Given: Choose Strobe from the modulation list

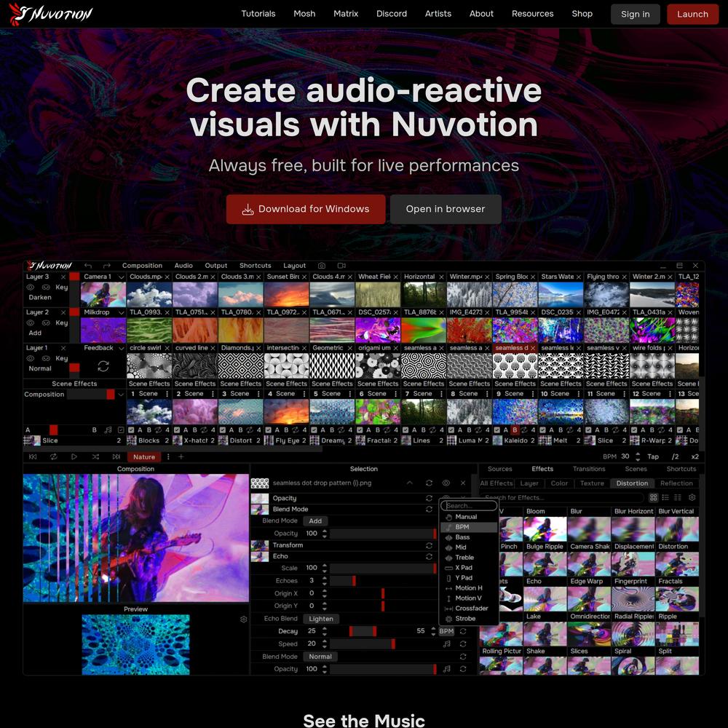Looking at the screenshot, I should [469, 619].
